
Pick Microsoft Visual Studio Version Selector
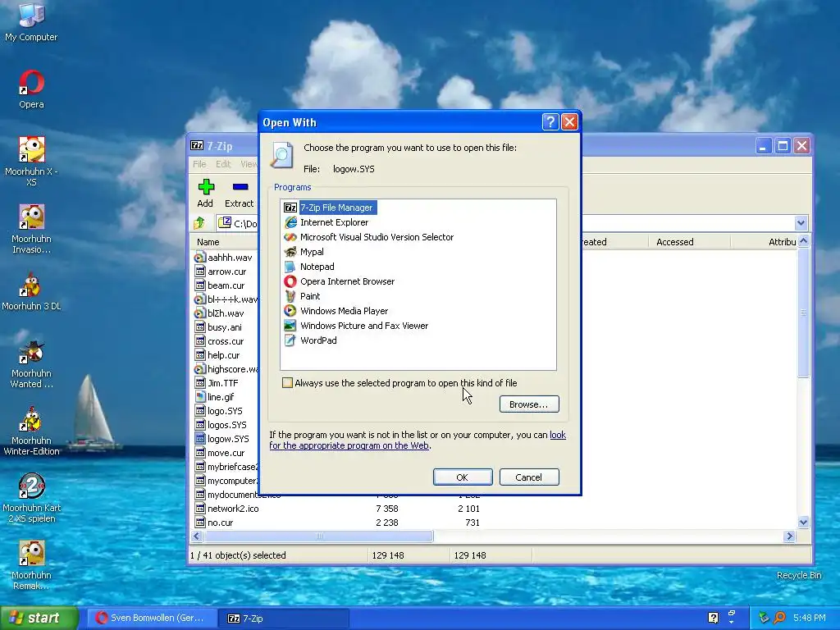click(368, 237)
